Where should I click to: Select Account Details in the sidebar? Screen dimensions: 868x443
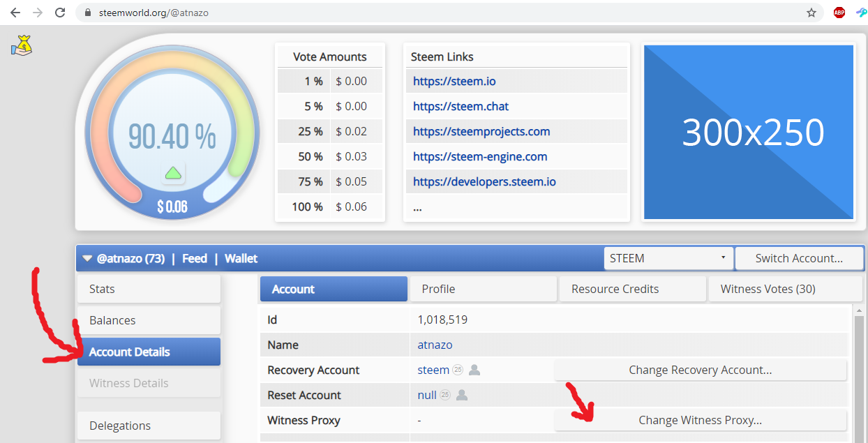point(149,352)
